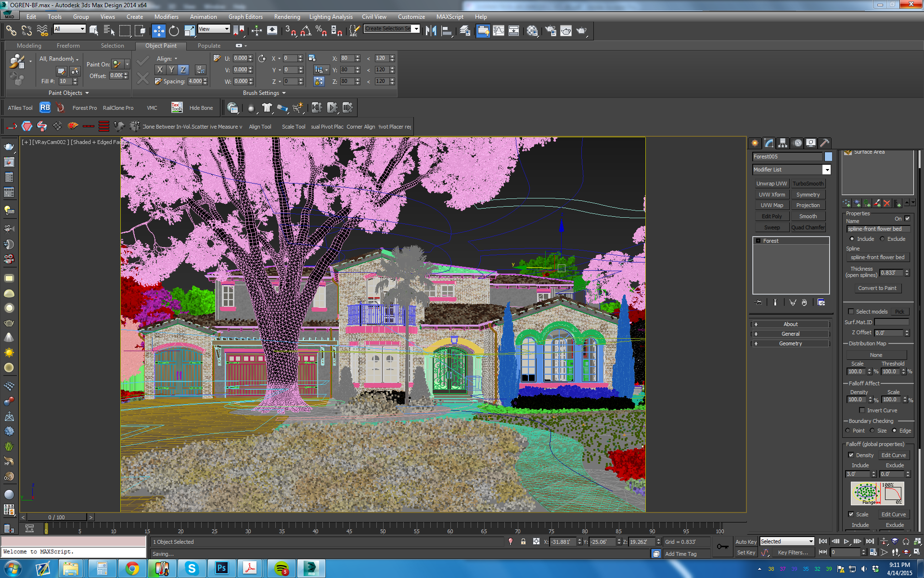Activate the Select and Link tool

click(11, 31)
